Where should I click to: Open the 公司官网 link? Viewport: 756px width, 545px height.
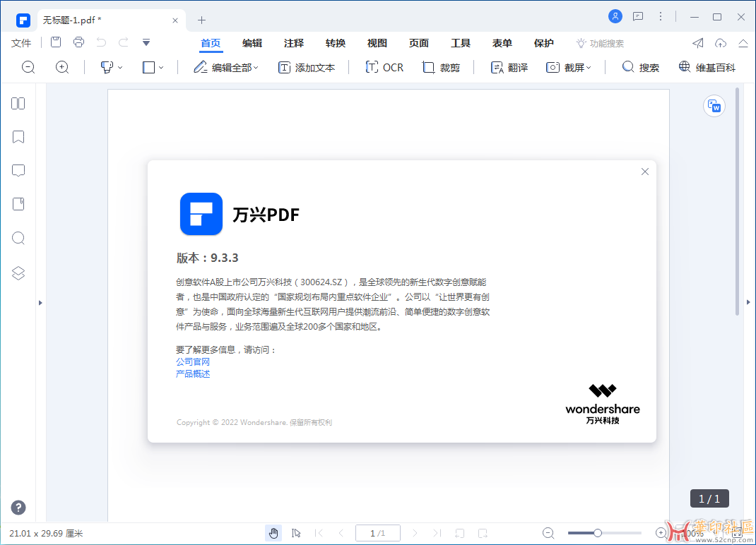[x=193, y=361]
